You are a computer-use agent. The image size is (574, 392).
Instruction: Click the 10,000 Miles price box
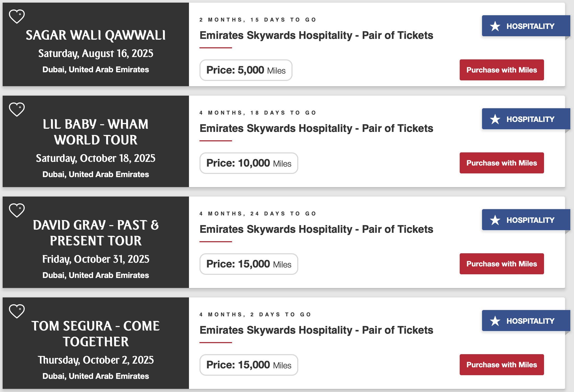pos(249,163)
